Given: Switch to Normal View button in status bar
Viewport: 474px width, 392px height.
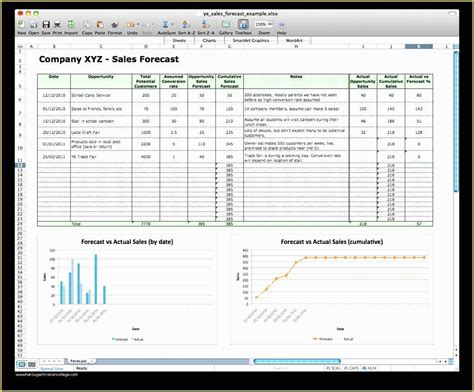Looking at the screenshot, I should (x=22, y=364).
